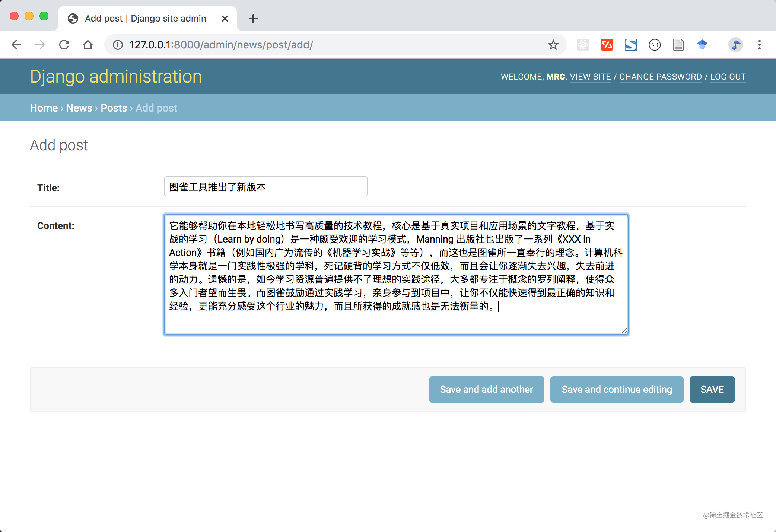The width and height of the screenshot is (776, 532).
Task: Click the MRC username in the welcome text
Action: click(556, 77)
